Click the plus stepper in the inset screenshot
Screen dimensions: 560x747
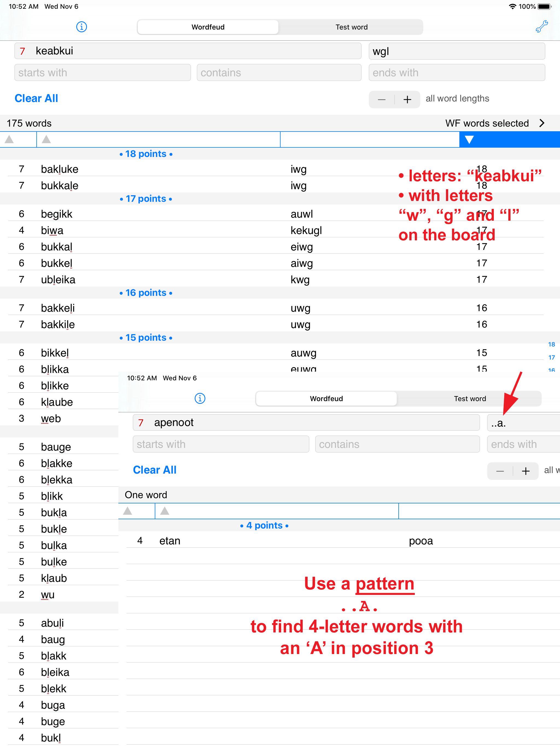[x=526, y=471]
